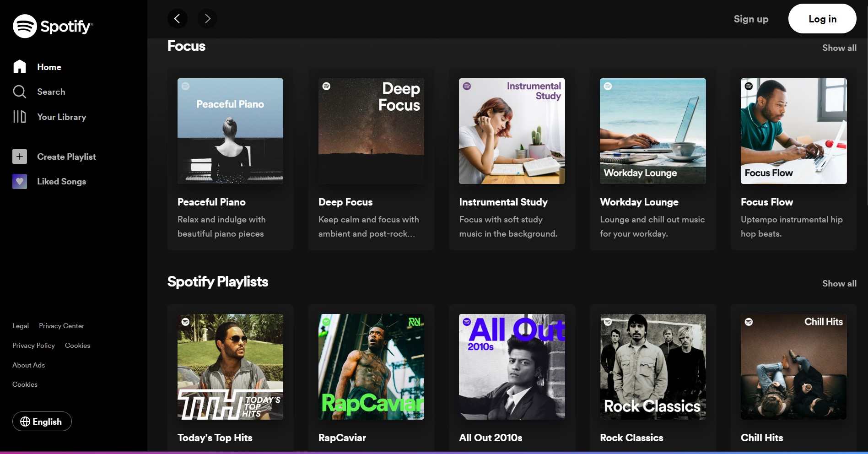The image size is (868, 454).
Task: Open the Focus Flow cover image
Action: tap(794, 131)
